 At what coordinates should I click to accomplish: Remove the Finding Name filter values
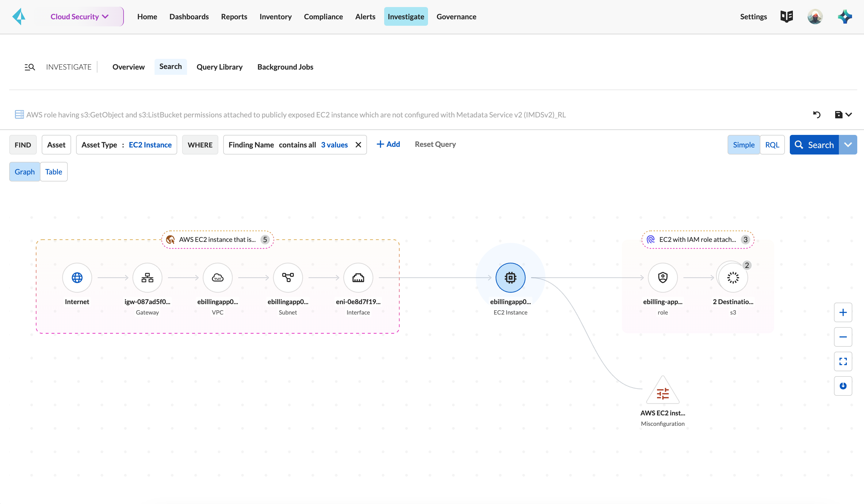coord(359,144)
